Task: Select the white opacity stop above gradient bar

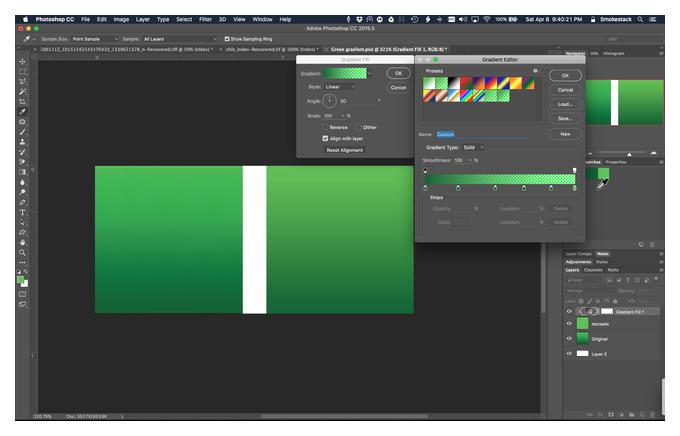Action: point(575,170)
